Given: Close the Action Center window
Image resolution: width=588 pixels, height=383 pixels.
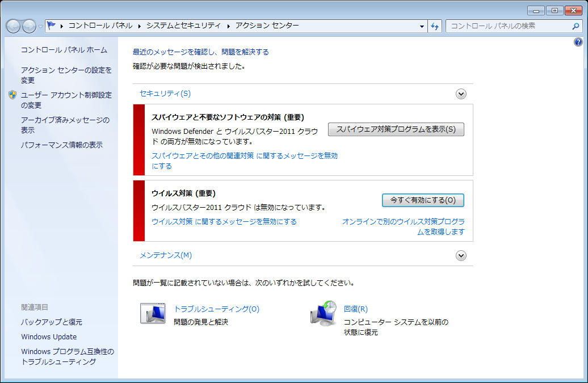Looking at the screenshot, I should pyautogui.click(x=573, y=10).
